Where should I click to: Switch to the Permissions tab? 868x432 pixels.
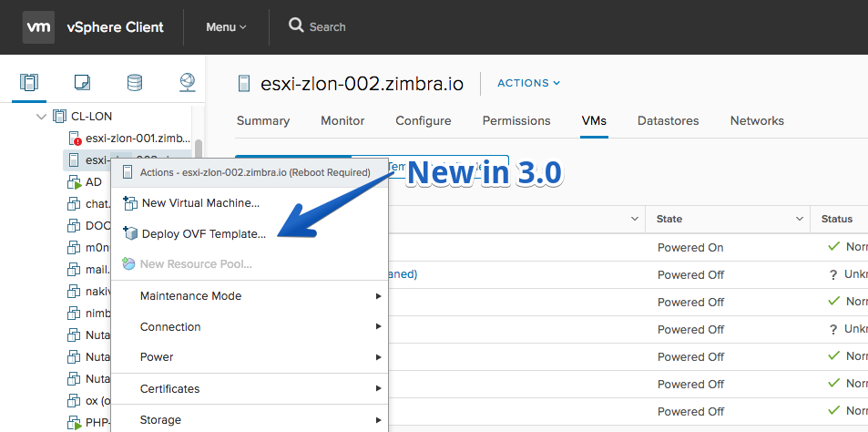click(516, 120)
